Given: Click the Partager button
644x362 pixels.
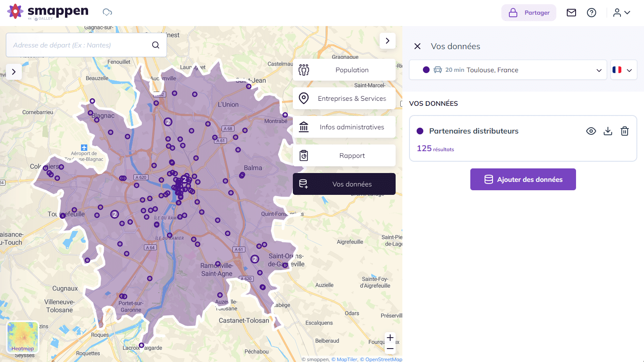Looking at the screenshot, I should [x=529, y=13].
